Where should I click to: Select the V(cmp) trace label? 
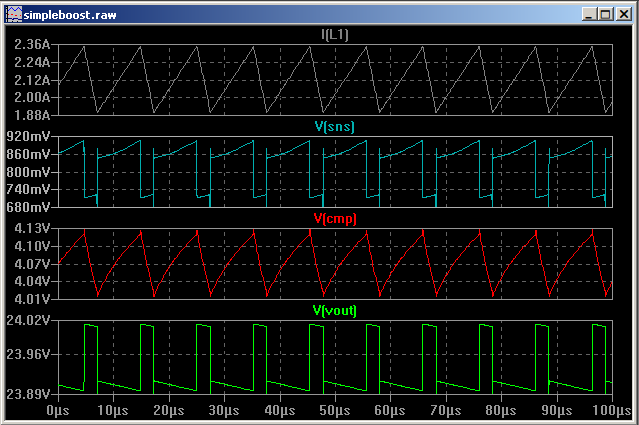335,219
